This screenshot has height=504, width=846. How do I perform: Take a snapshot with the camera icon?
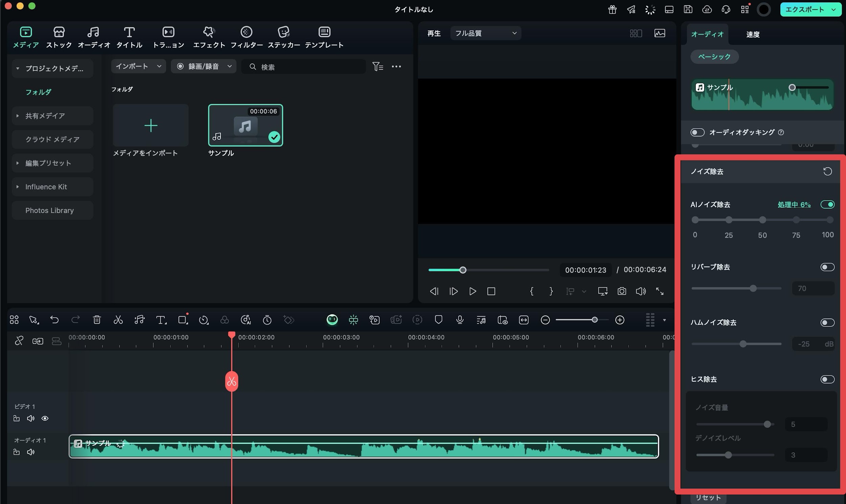[x=621, y=291]
